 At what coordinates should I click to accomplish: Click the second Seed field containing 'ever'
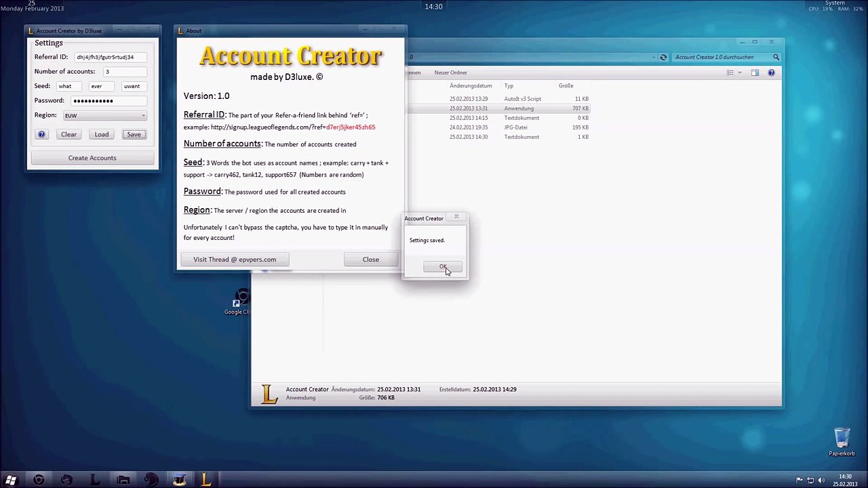(x=102, y=86)
